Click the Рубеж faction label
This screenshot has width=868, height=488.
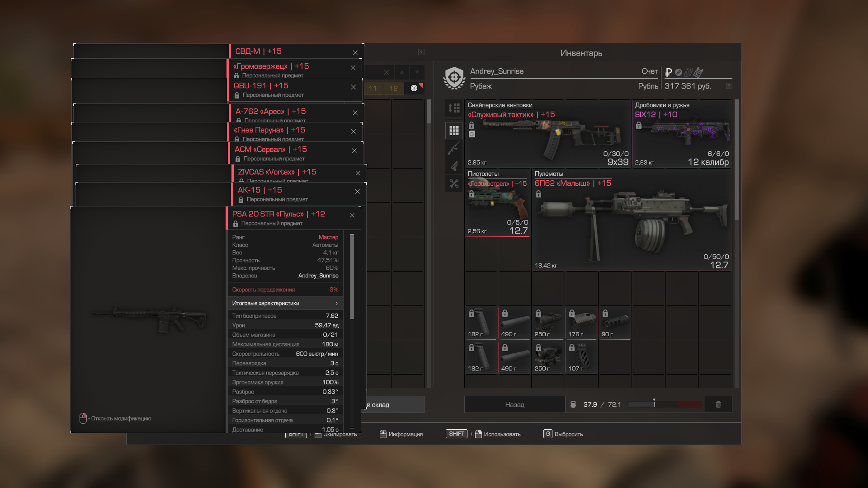pyautogui.click(x=481, y=86)
